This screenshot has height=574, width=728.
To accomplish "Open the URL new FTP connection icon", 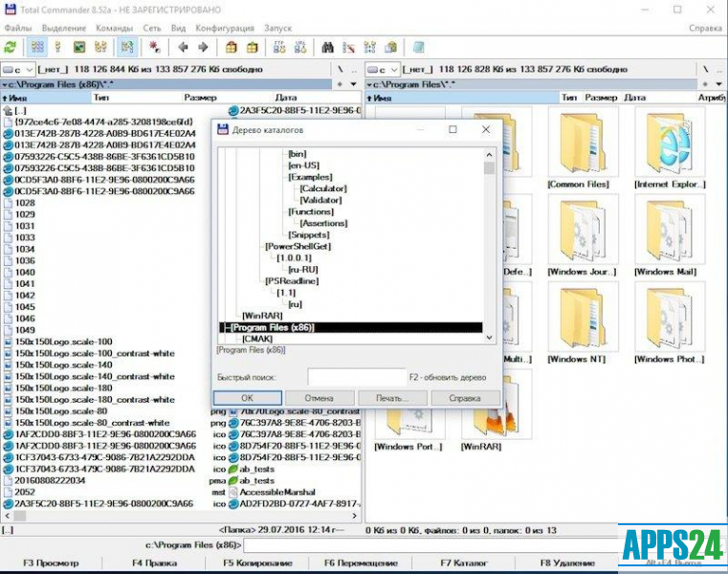I will click(x=300, y=47).
